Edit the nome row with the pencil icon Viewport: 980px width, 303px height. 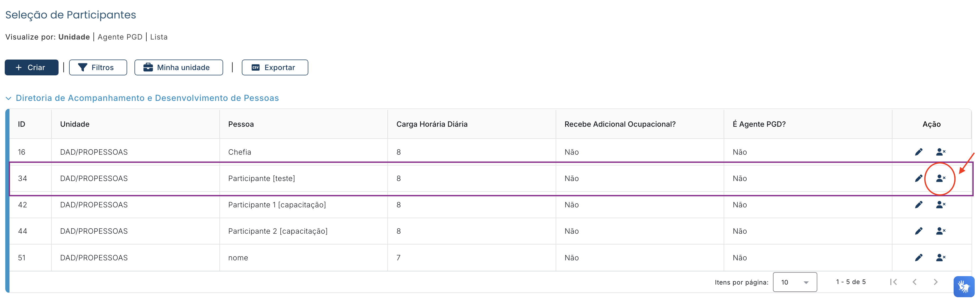pyautogui.click(x=918, y=257)
